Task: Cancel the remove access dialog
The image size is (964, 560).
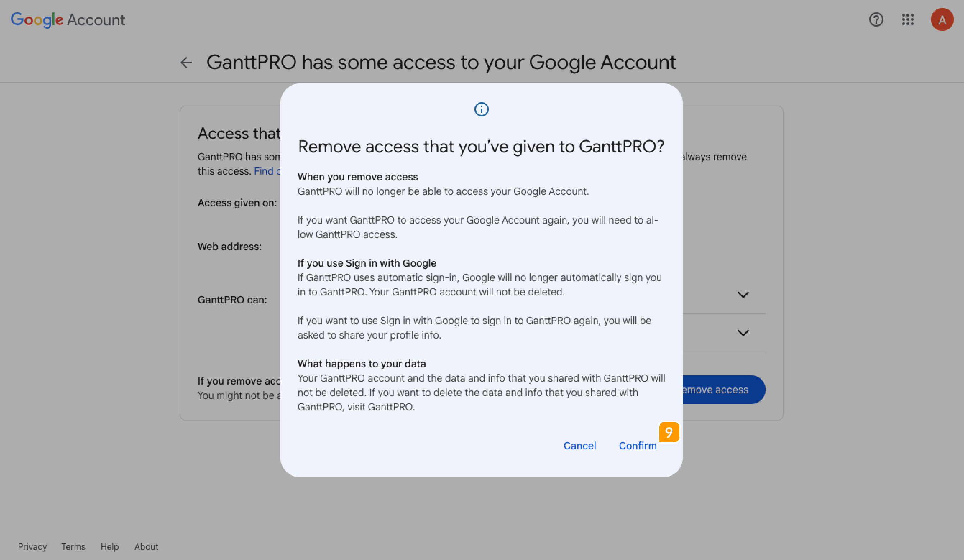Action: point(579,446)
